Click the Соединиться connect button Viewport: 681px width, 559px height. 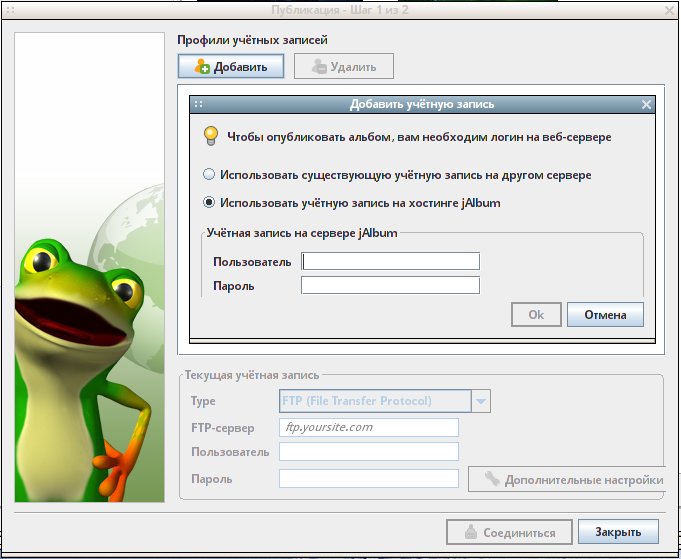coord(509,532)
